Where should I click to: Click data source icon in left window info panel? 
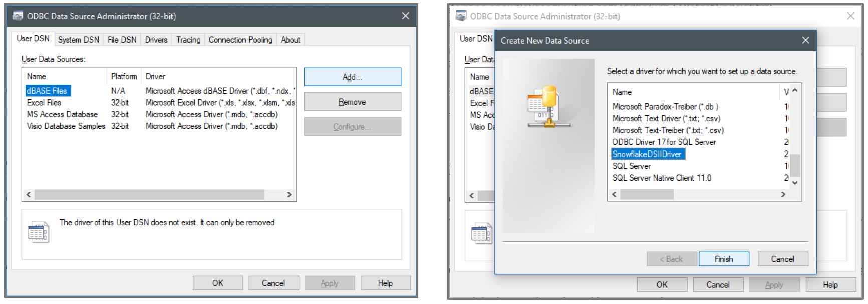(39, 232)
